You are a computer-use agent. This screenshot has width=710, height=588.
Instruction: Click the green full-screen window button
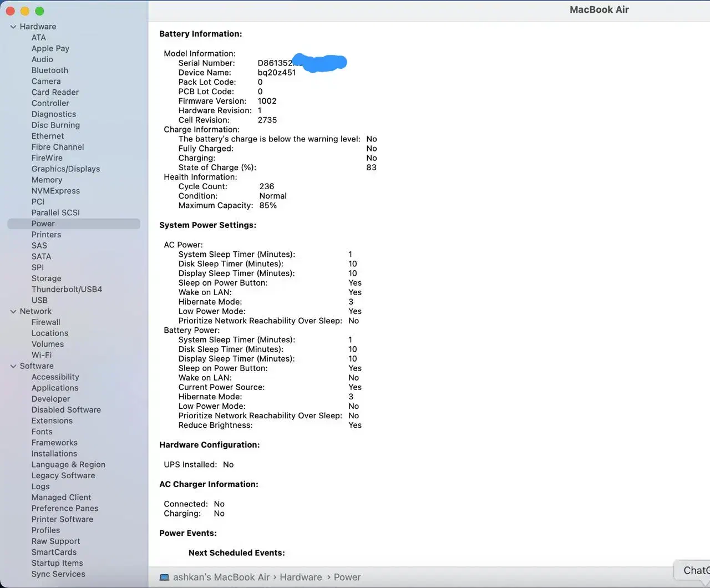pos(39,11)
